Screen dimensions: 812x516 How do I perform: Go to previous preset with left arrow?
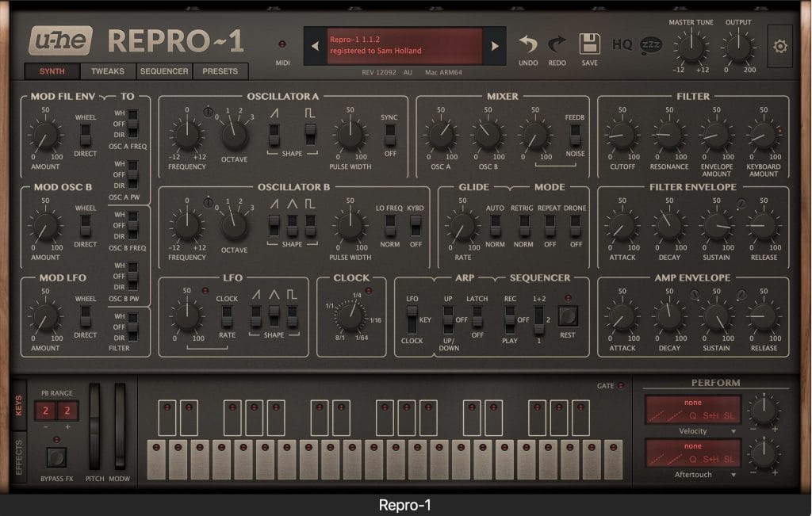(x=315, y=46)
